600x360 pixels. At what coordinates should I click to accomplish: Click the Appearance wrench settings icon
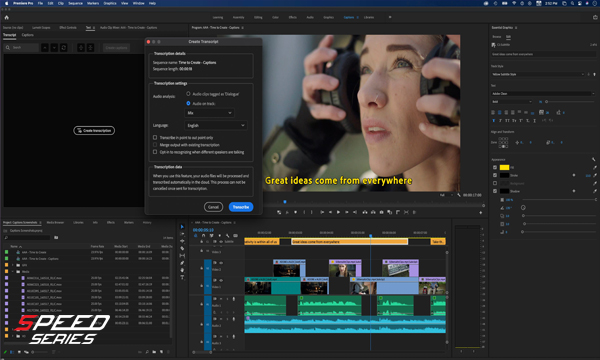(x=593, y=160)
